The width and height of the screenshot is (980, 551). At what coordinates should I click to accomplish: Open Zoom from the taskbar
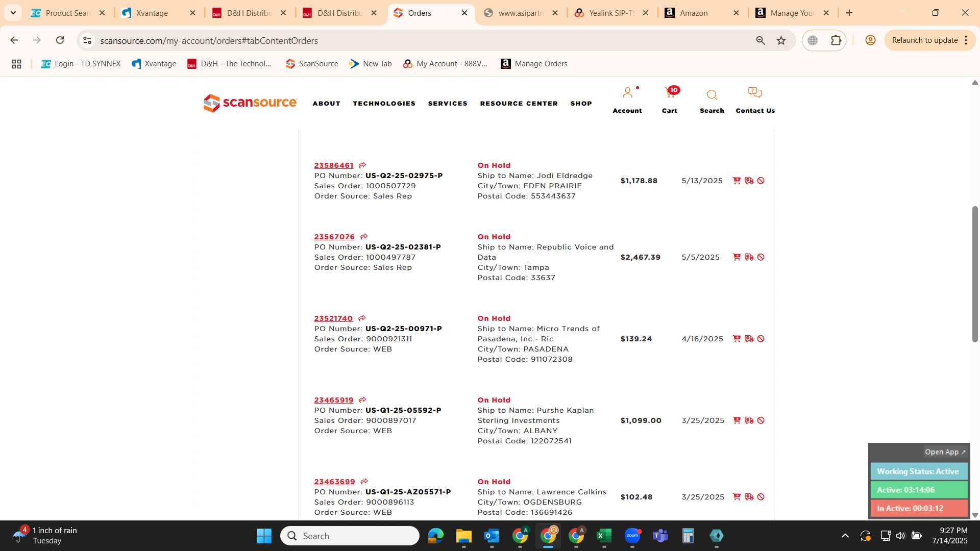point(632,536)
